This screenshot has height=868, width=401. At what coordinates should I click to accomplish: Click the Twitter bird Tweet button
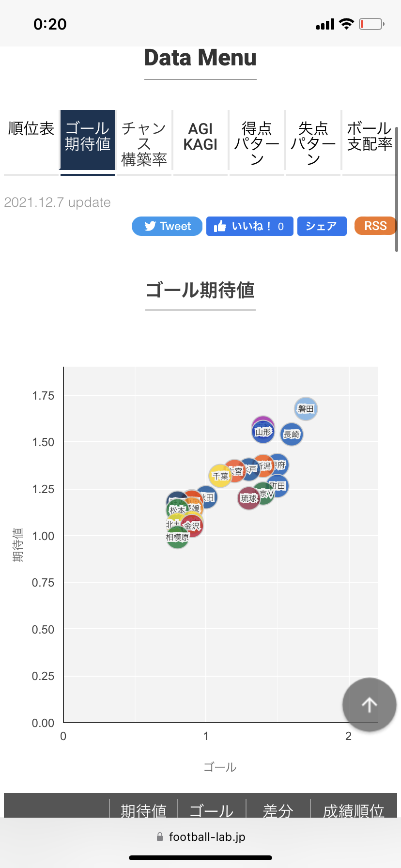click(x=167, y=226)
